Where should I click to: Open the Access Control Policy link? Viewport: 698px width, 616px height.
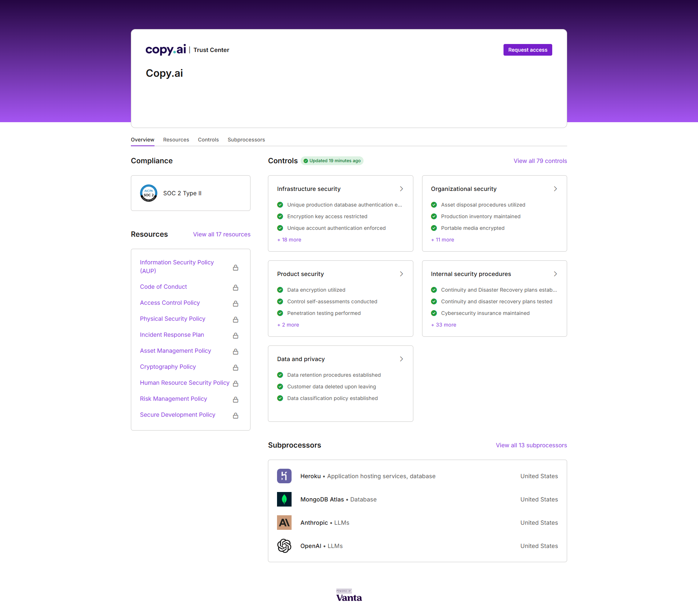click(170, 303)
